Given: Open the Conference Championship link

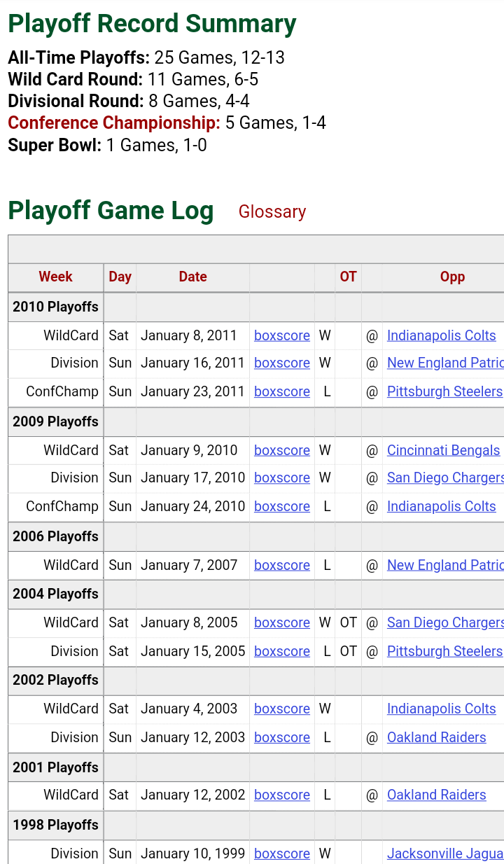Looking at the screenshot, I should tap(114, 123).
